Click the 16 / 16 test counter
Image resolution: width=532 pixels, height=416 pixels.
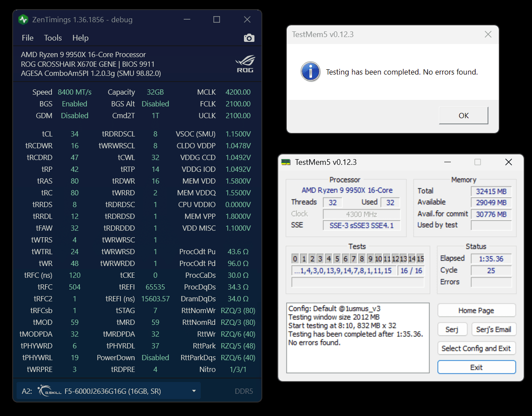(x=411, y=271)
